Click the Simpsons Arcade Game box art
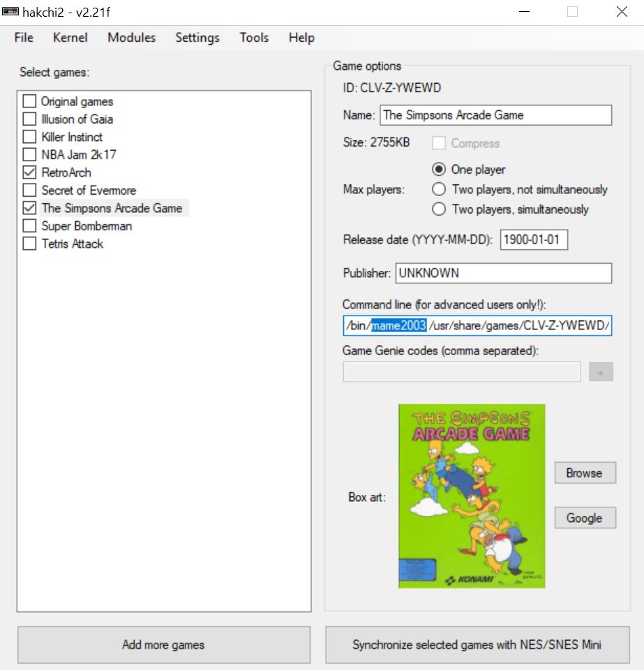The image size is (644, 670). tap(472, 496)
